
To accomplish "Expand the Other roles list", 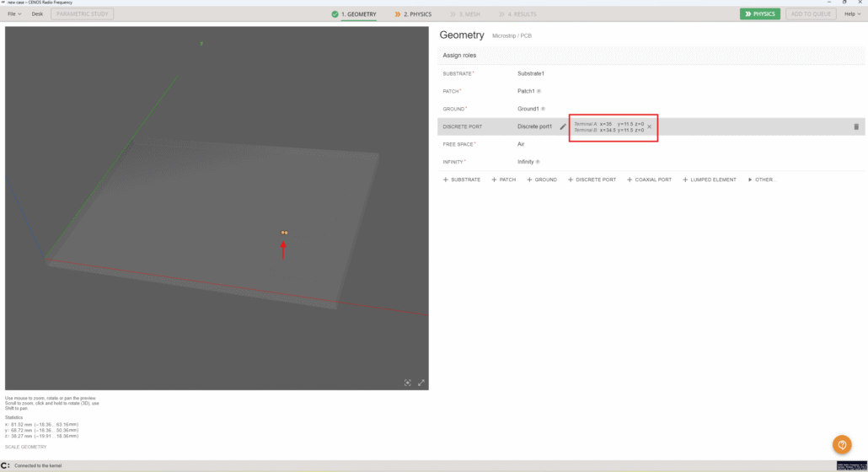I will tap(762, 180).
